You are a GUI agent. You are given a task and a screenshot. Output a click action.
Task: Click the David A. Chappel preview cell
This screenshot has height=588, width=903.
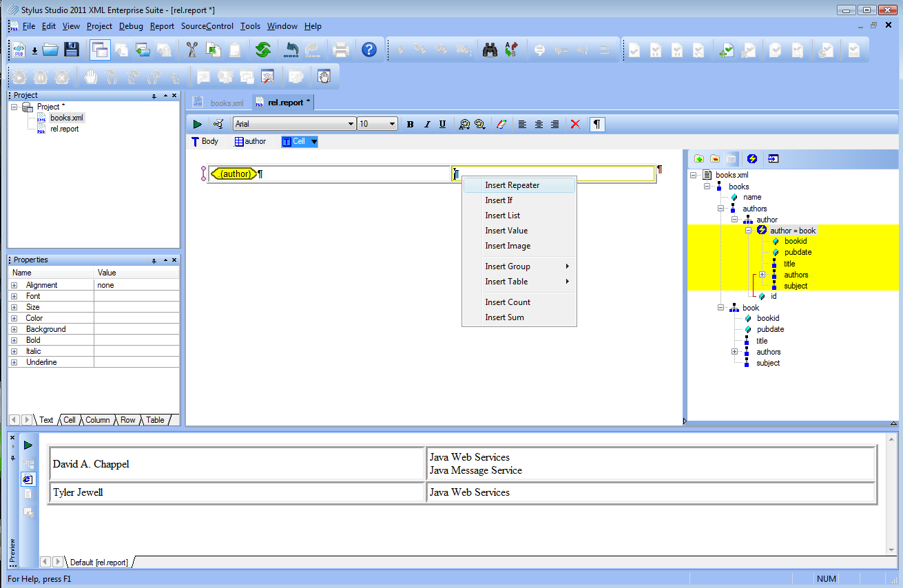(237, 464)
